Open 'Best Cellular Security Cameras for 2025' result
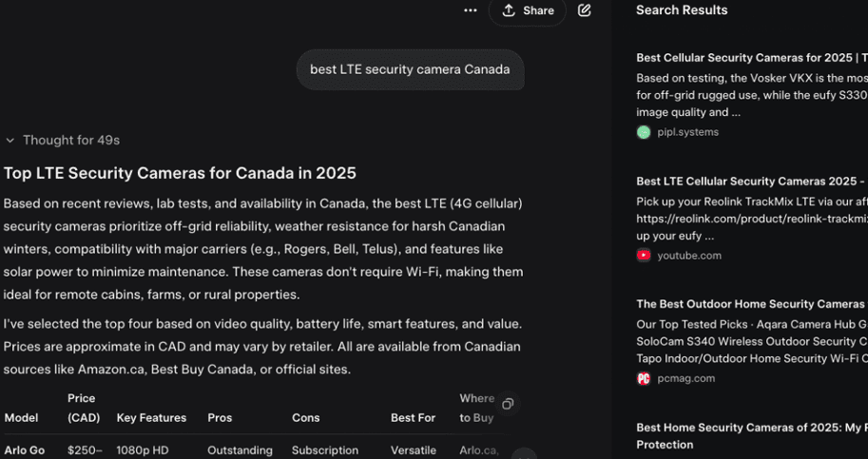This screenshot has height=459, width=868. pyautogui.click(x=751, y=58)
